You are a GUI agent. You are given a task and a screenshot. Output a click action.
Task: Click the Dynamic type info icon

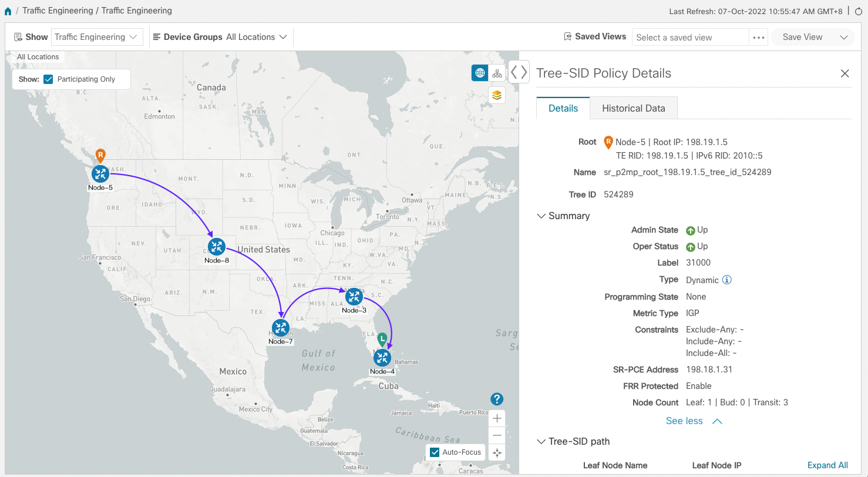726,280
